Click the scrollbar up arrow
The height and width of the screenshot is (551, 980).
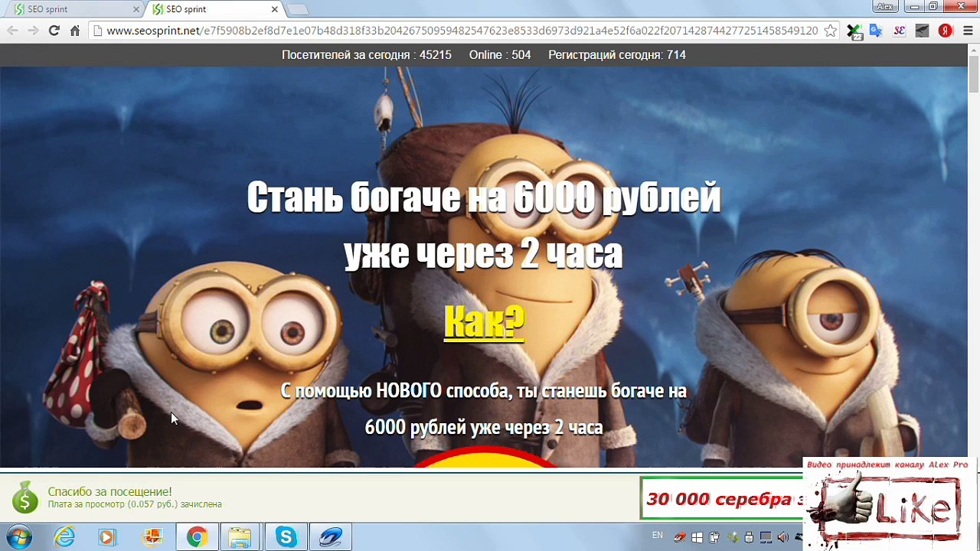tap(974, 49)
